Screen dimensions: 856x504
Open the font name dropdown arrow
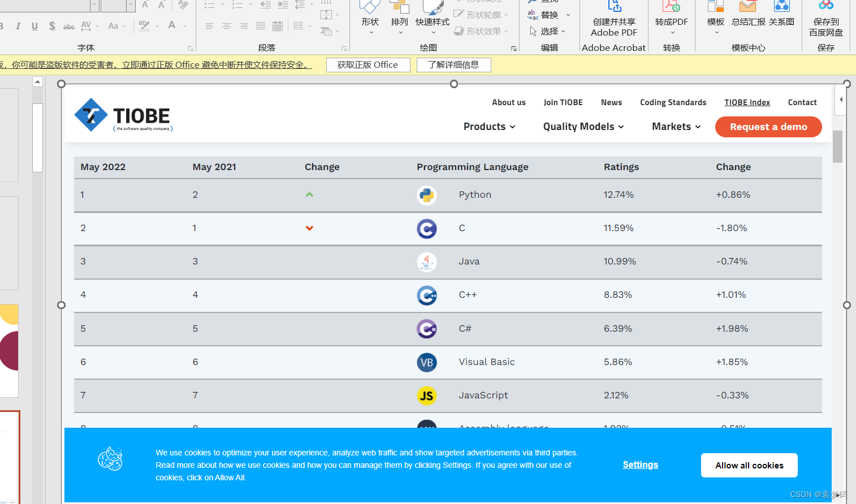tap(94, 5)
